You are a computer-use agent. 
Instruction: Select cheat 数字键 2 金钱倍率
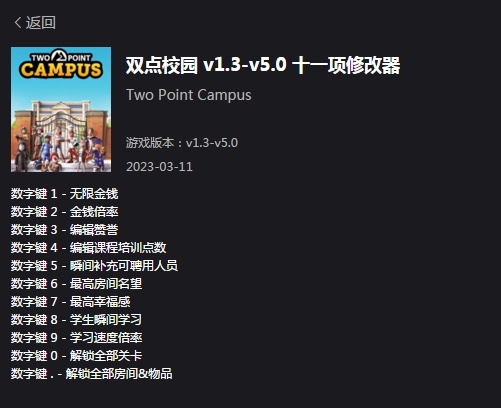(64, 212)
